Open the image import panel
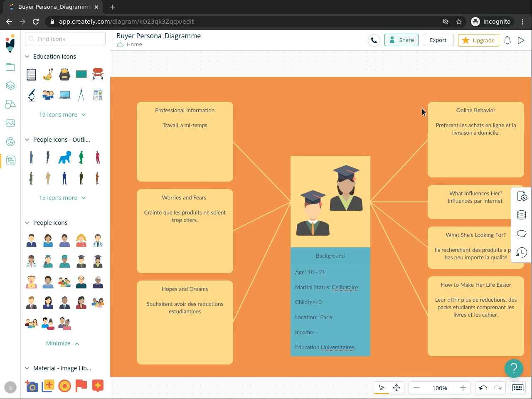Image resolution: width=532 pixels, height=399 pixels. [x=10, y=123]
